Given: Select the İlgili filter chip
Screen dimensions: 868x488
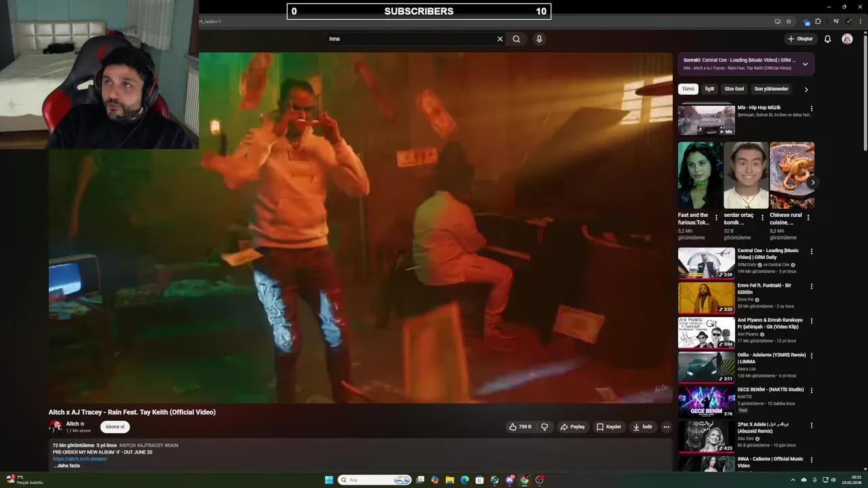Looking at the screenshot, I should coord(709,89).
